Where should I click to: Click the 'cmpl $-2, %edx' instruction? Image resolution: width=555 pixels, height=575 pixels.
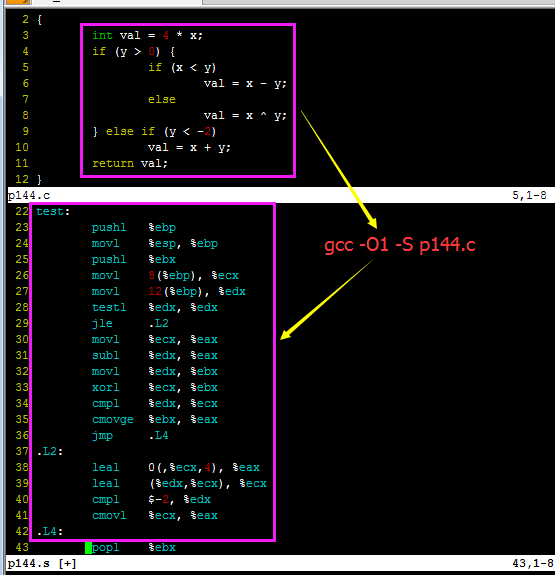point(151,499)
